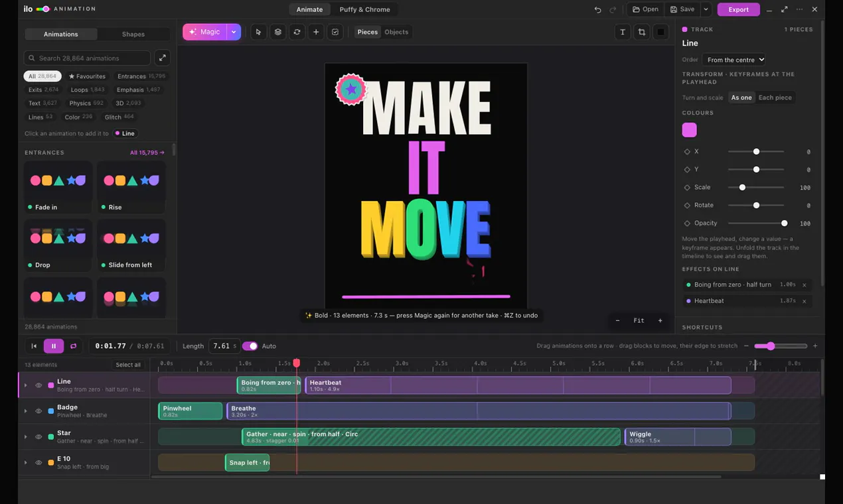Expand the Line track row
The width and height of the screenshot is (843, 504).
point(26,385)
